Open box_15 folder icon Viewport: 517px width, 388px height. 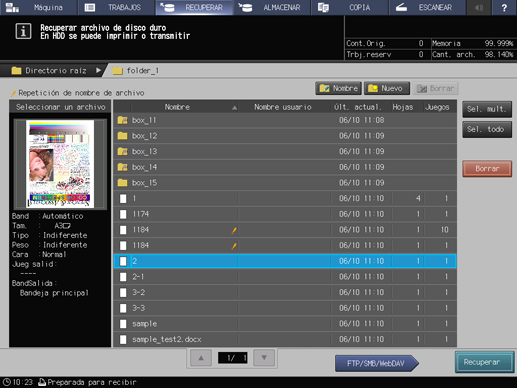(122, 183)
